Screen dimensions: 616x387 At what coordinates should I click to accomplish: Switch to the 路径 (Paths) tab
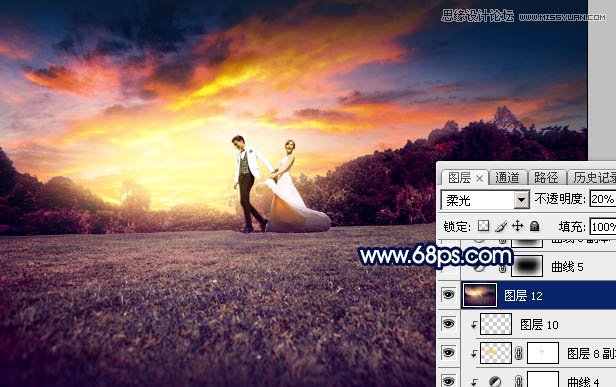pos(546,178)
